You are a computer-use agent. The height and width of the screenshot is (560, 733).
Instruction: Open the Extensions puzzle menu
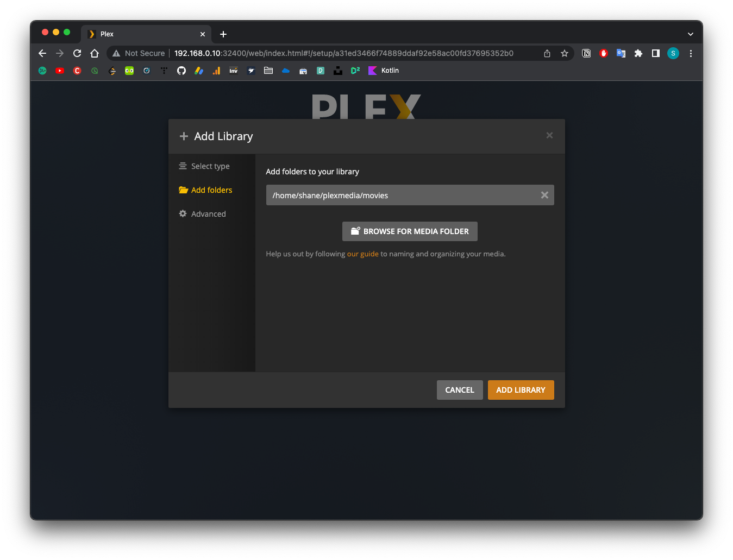(638, 53)
